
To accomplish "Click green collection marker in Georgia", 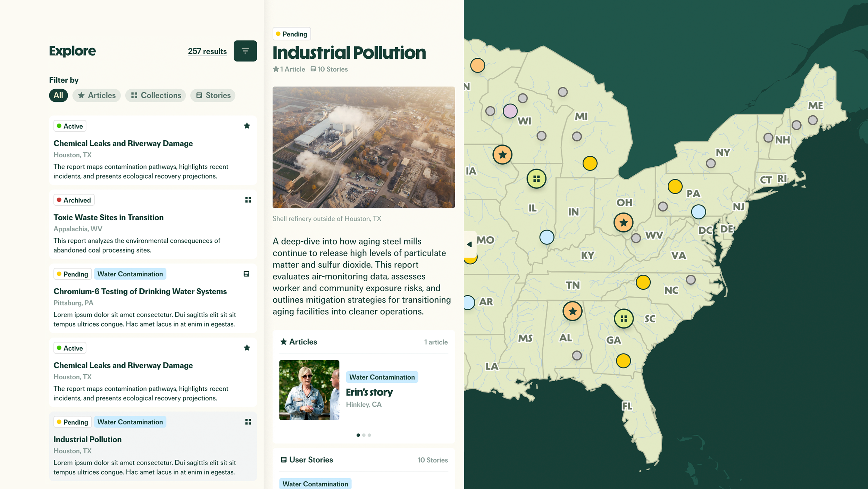I will [x=624, y=318].
